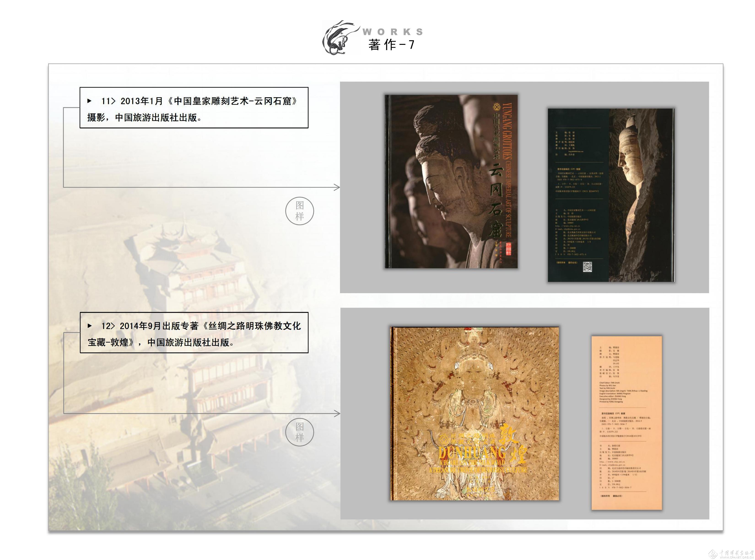
Task: Click the upper 图样 circle label
Action: [299, 211]
